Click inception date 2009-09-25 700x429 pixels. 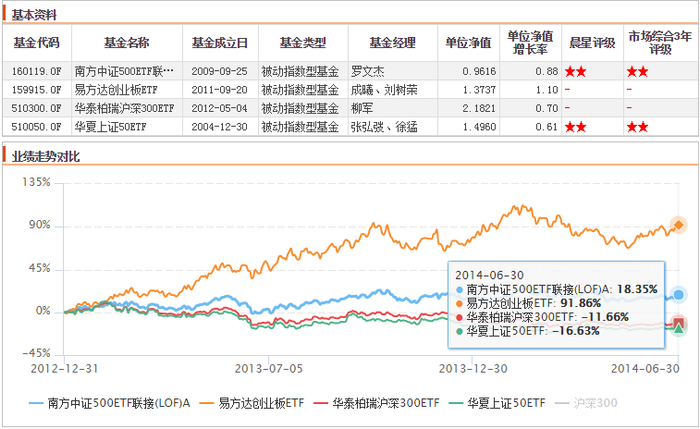219,71
